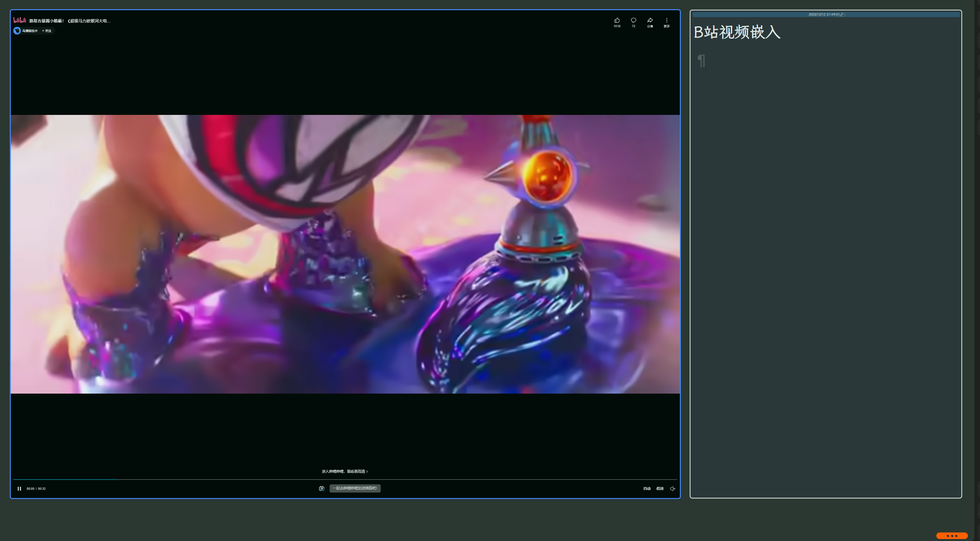Open uploader avatar 乌骑预告片
The height and width of the screenshot is (541, 980).
(x=17, y=31)
